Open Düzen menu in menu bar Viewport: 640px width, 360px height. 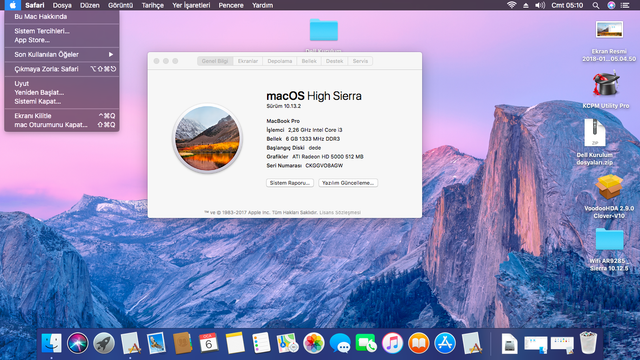click(90, 5)
